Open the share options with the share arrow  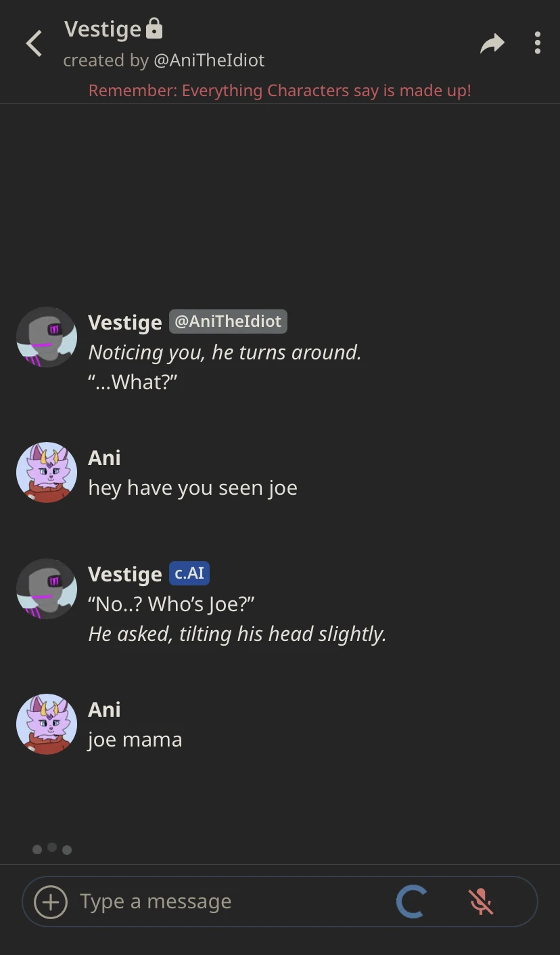[492, 42]
